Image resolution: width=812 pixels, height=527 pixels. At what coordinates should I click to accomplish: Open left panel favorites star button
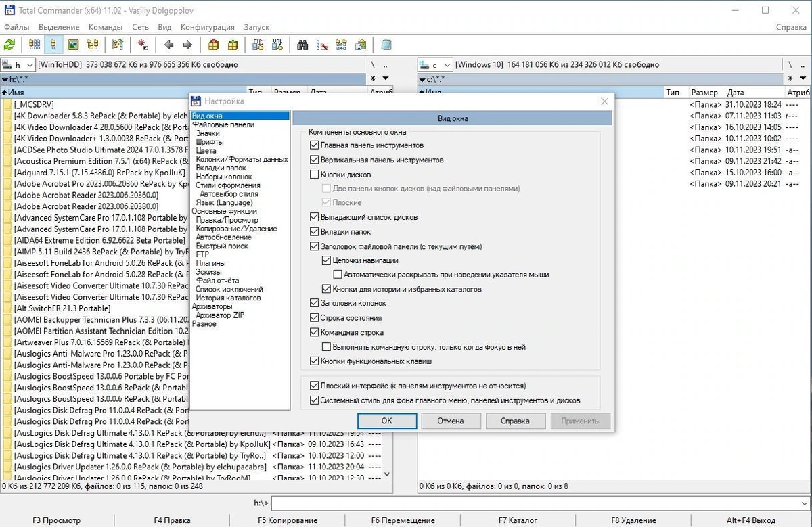[374, 79]
